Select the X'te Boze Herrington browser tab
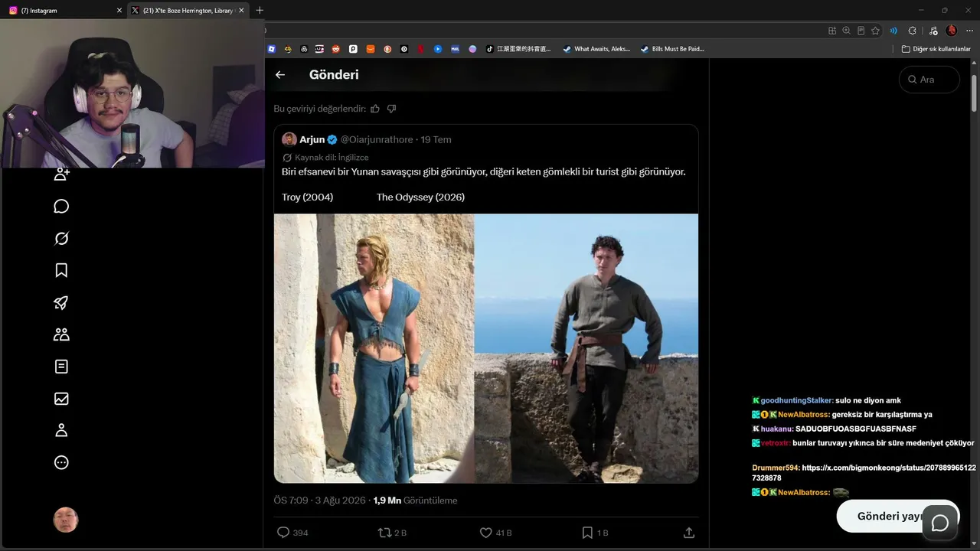Viewport: 980px width, 551px height. coord(188,11)
